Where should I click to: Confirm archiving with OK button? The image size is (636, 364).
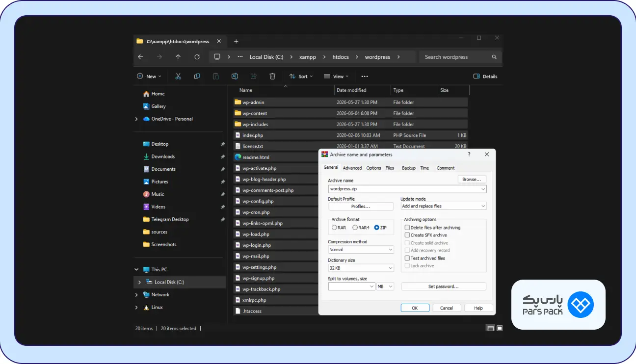tap(415, 308)
